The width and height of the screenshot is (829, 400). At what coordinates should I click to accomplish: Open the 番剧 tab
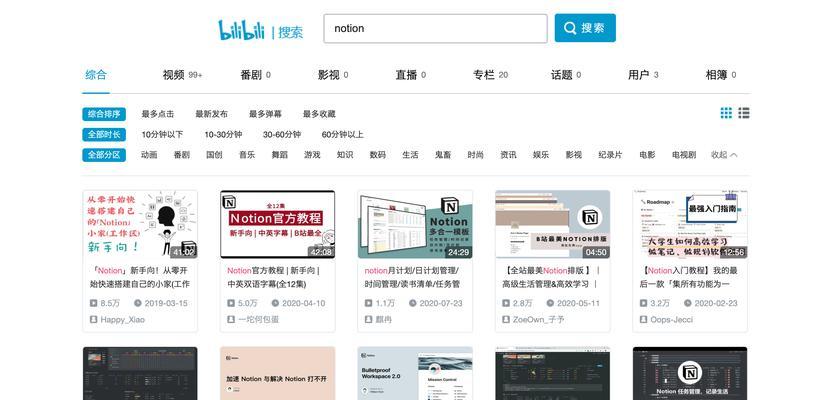pyautogui.click(x=255, y=75)
